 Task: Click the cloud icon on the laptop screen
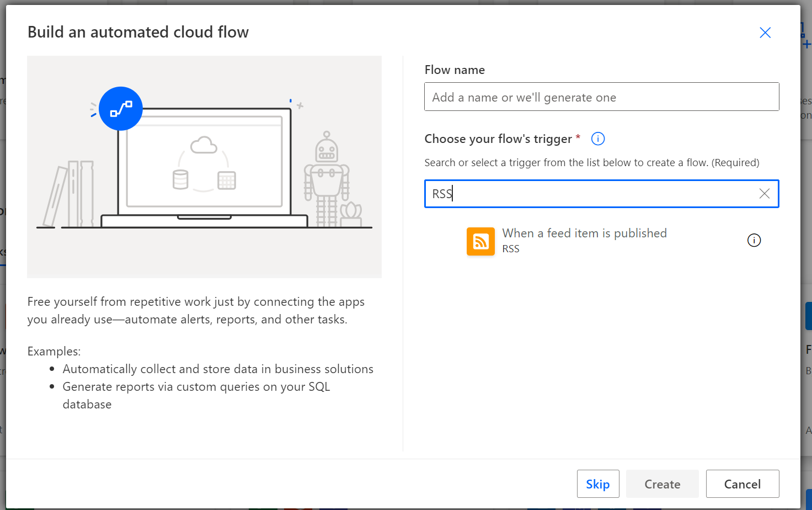(204, 145)
